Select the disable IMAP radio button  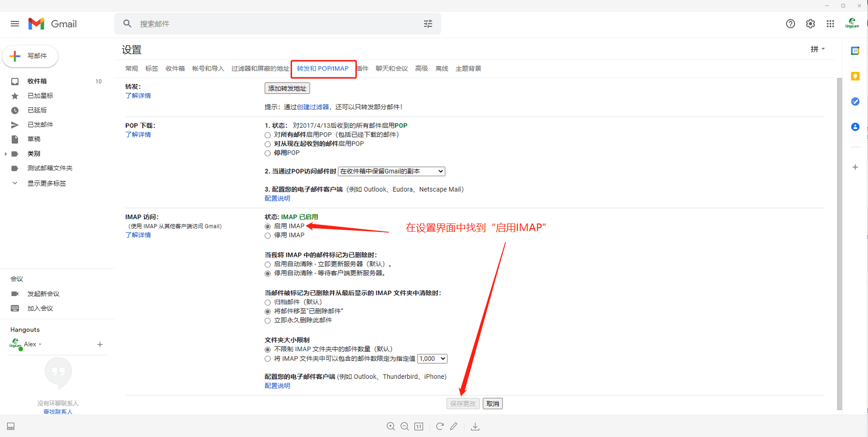(x=268, y=236)
